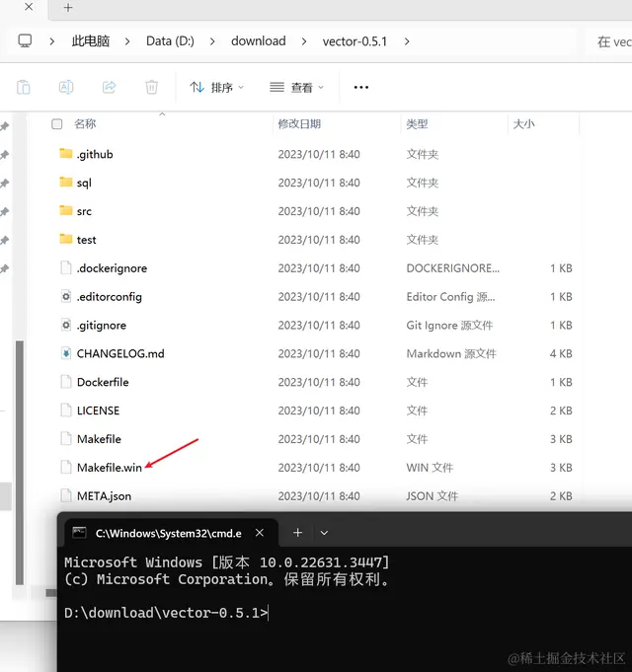Close the current Explorer tab
This screenshot has width=632, height=672.
(x=29, y=7)
